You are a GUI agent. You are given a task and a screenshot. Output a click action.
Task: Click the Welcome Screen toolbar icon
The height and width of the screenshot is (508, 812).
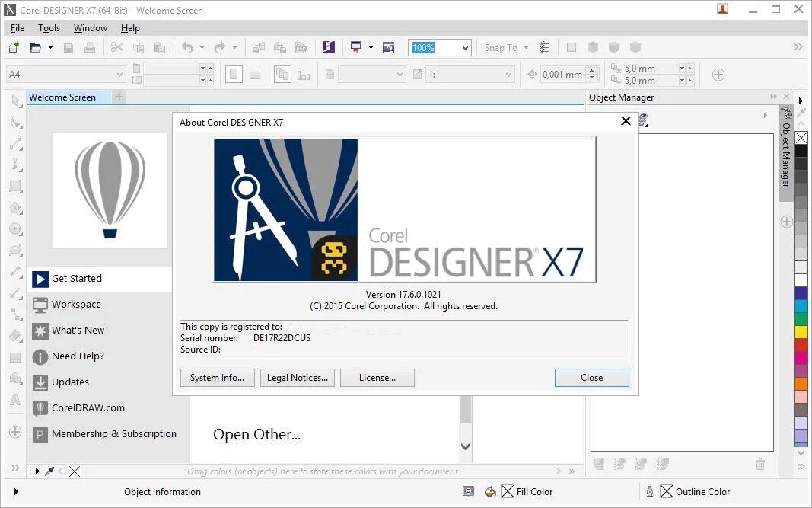(388, 48)
